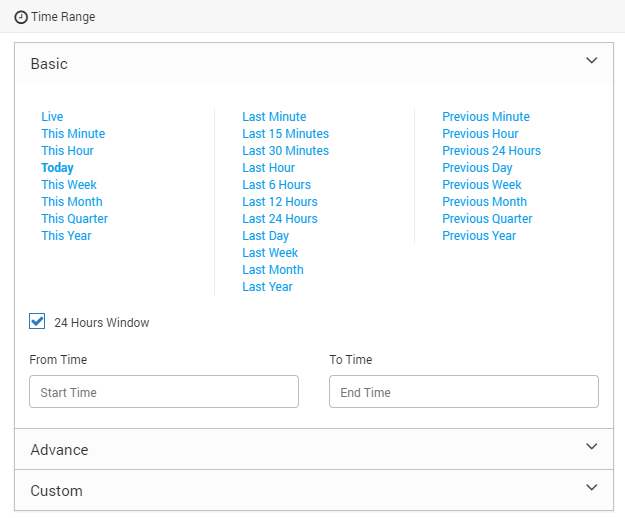This screenshot has height=518, width=625.
Task: Expand the Custom section chevron
Action: click(x=592, y=487)
